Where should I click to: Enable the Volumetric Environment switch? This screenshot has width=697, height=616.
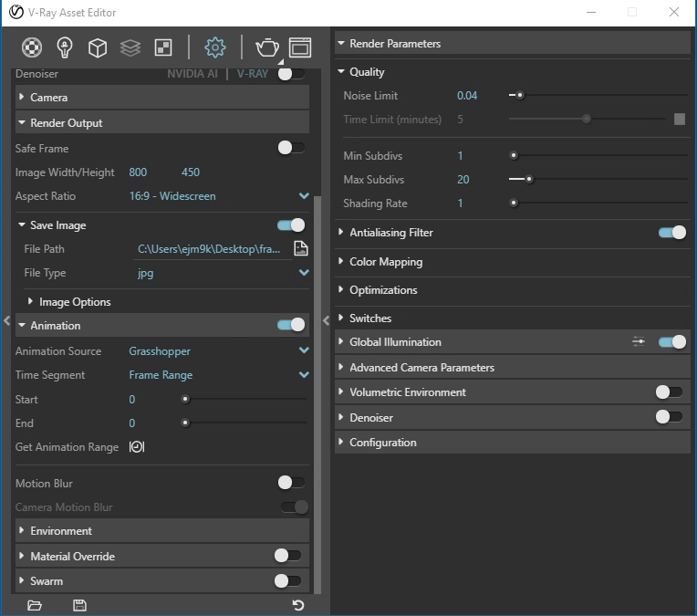(x=669, y=392)
